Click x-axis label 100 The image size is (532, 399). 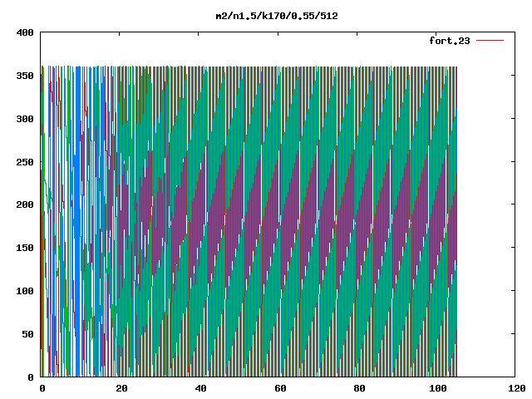[x=438, y=388]
